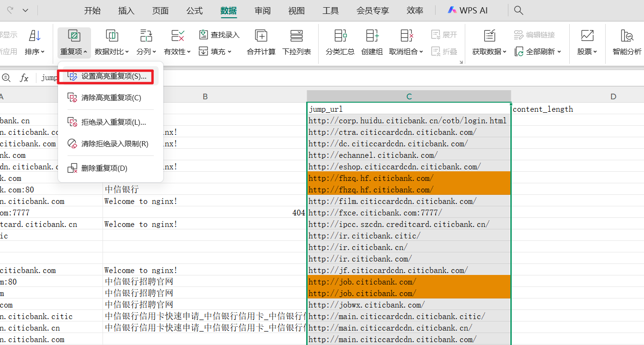Expand the 取消组合 dropdown arrow

[421, 52]
